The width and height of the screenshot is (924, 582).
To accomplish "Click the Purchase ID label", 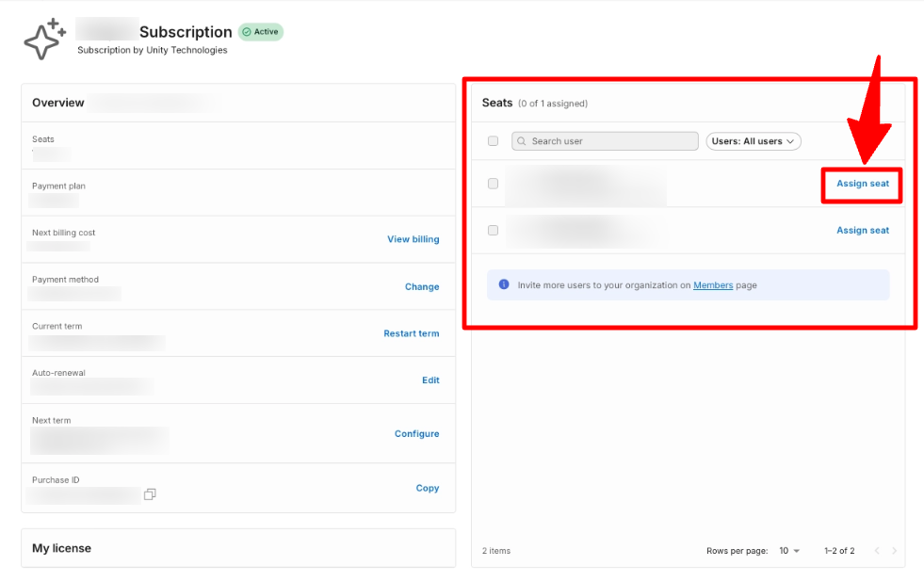I will pos(56,480).
